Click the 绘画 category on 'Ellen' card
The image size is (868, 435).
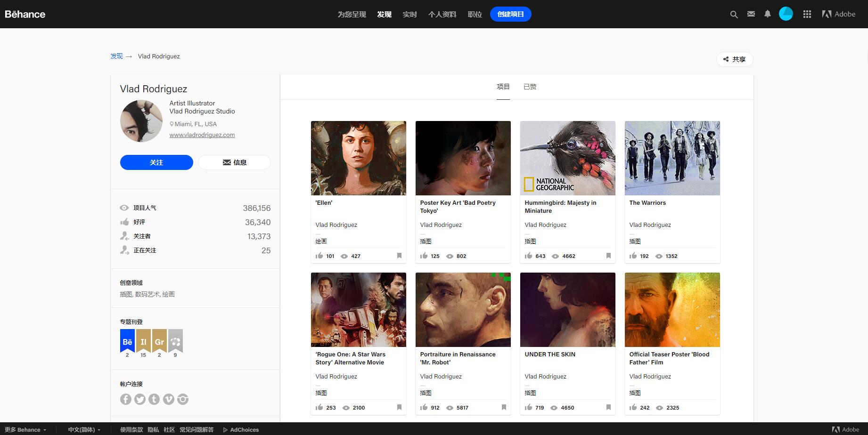(x=321, y=241)
